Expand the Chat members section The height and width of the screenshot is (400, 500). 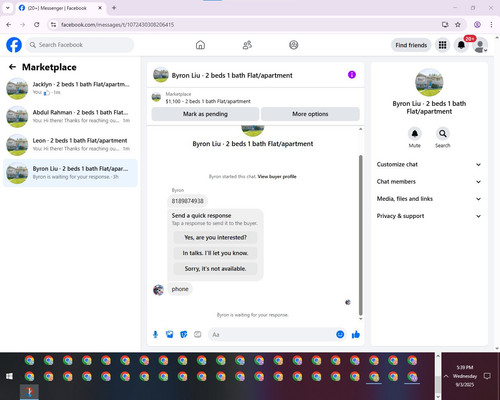(429, 182)
